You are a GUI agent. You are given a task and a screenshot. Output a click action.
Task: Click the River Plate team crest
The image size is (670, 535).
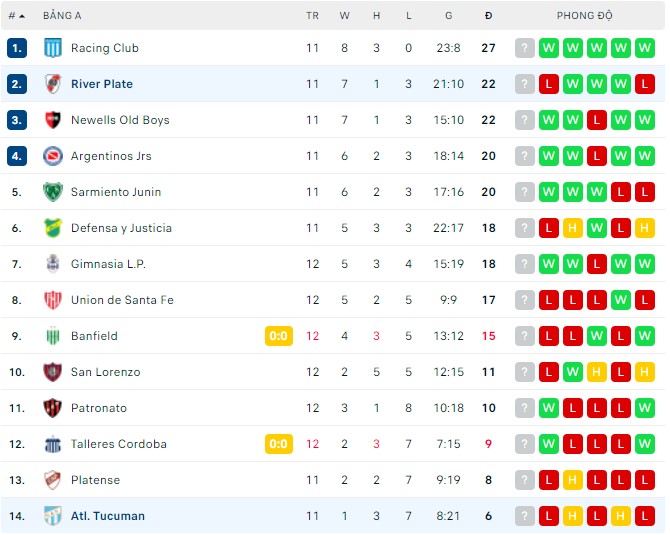(x=53, y=84)
